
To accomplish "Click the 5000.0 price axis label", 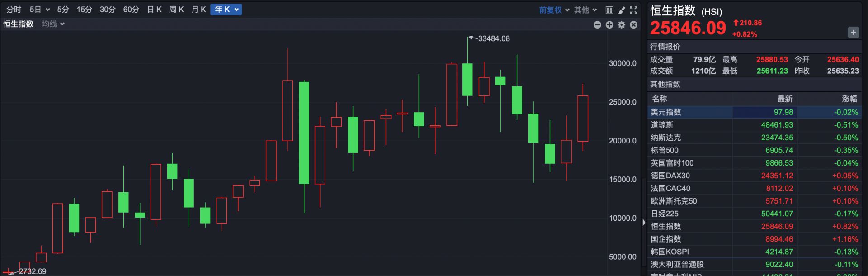I will tap(623, 257).
